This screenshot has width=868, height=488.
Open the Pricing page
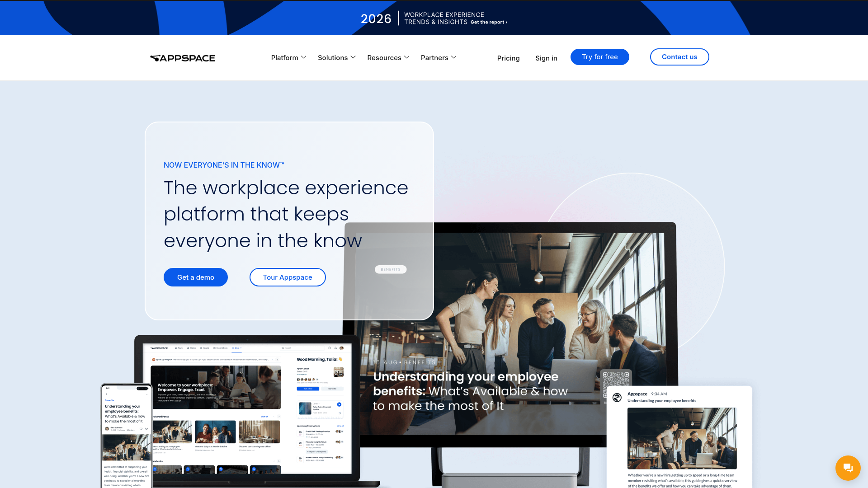[508, 58]
